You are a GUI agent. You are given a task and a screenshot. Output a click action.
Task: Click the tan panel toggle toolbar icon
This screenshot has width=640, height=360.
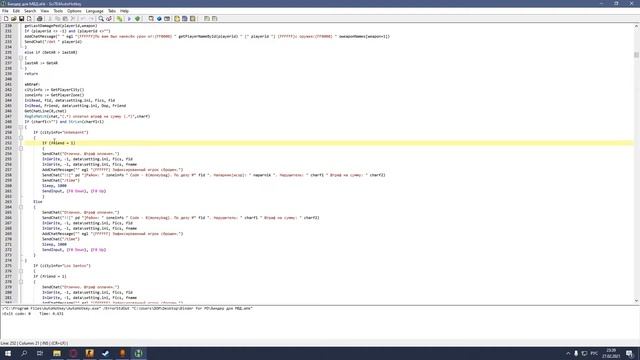click(x=193, y=18)
